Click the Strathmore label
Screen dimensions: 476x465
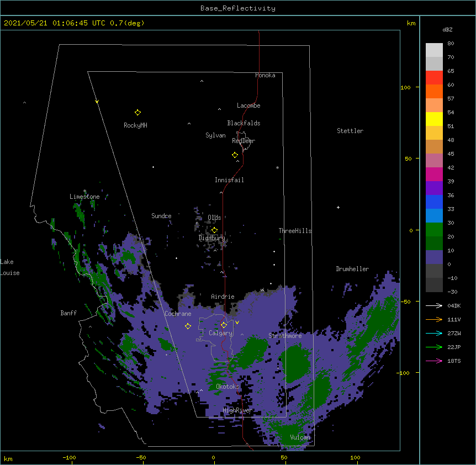tap(285, 336)
